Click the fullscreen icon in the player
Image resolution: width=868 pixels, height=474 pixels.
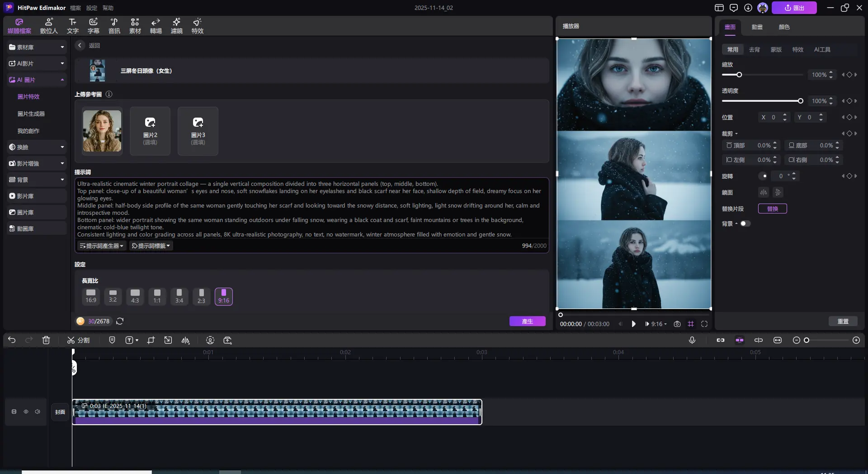[x=704, y=324]
